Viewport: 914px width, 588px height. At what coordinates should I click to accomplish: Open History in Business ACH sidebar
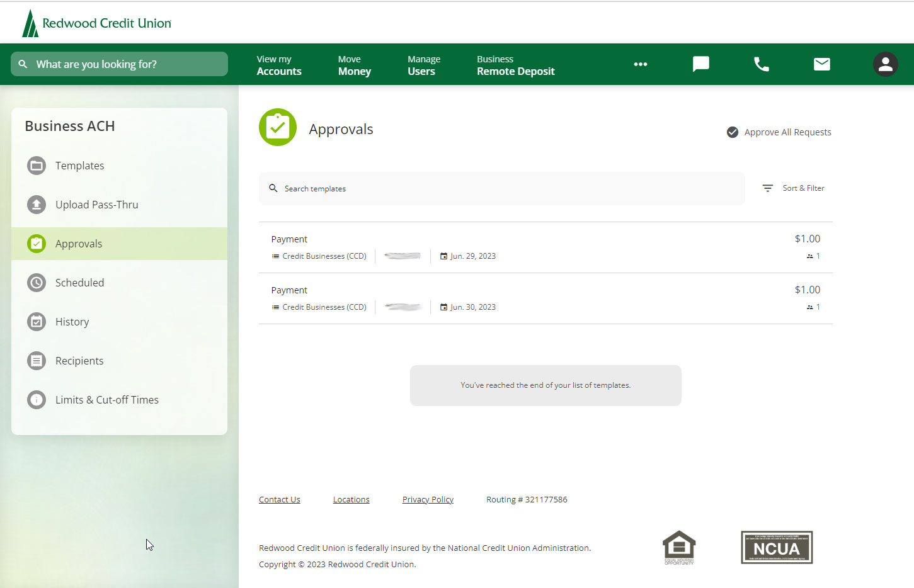[x=119, y=322]
